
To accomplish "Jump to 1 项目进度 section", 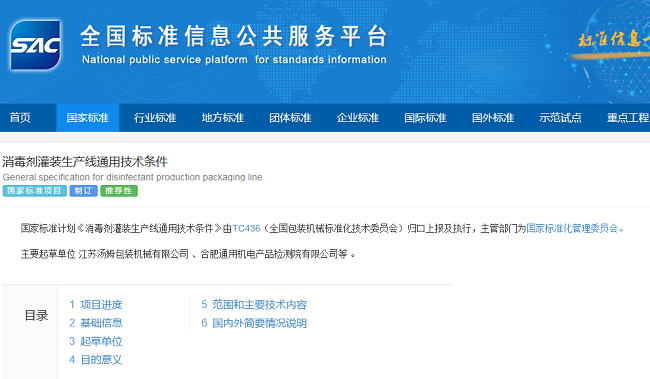I will (x=96, y=305).
